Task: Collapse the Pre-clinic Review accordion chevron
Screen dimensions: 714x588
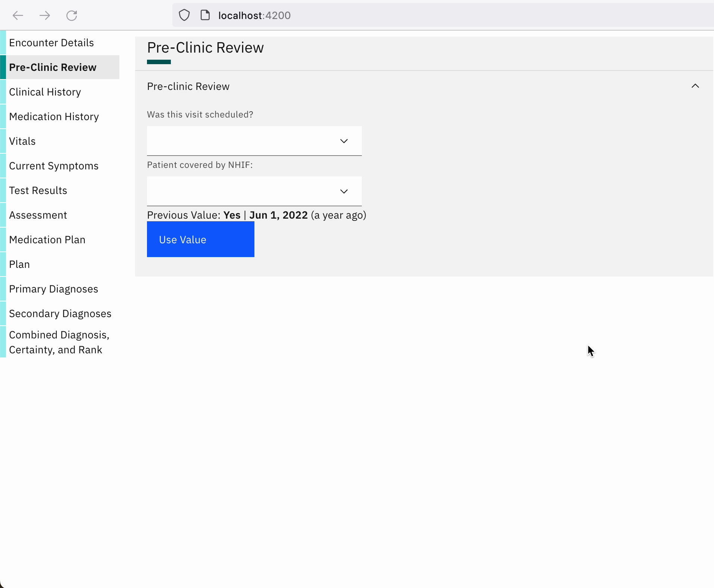Action: coord(695,86)
